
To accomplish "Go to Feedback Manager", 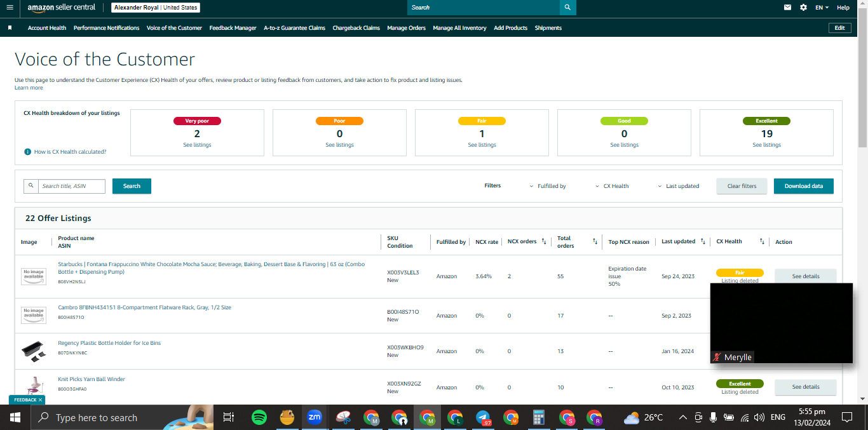I will (x=233, y=28).
